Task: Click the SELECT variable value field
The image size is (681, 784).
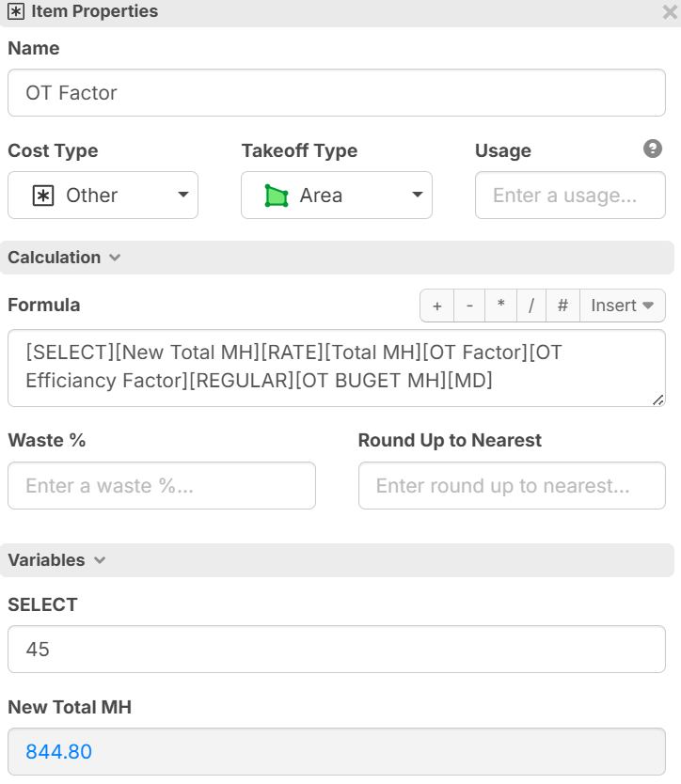Action: 336,650
